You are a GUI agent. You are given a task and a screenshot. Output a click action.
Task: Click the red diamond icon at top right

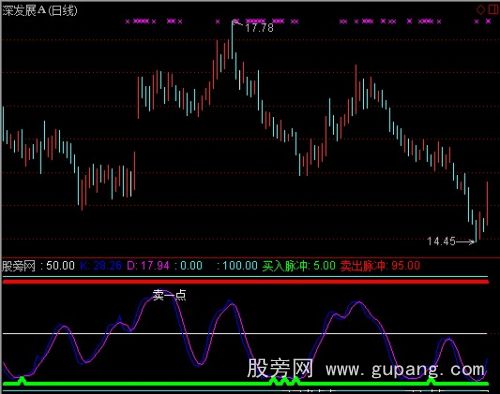pyautogui.click(x=480, y=10)
